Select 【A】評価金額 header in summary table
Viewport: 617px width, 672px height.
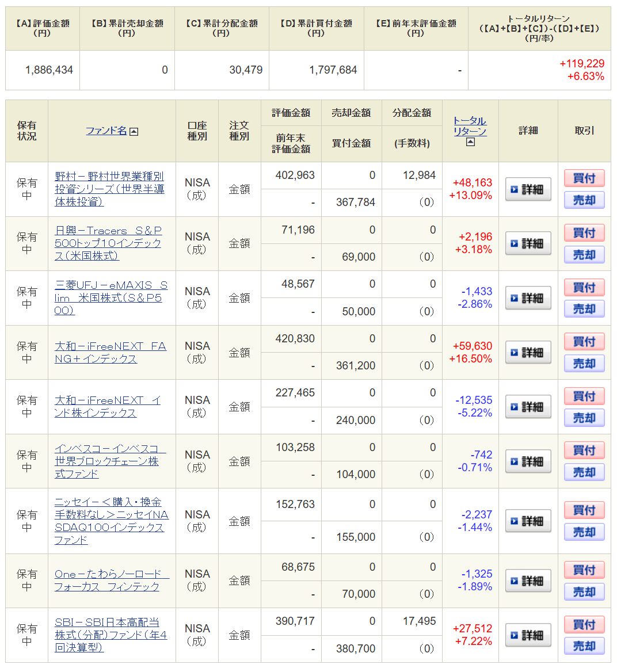(42, 28)
